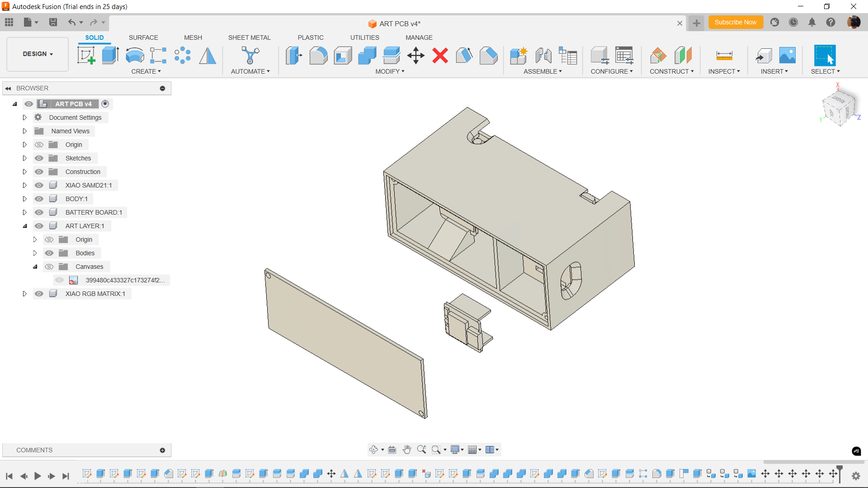The width and height of the screenshot is (868, 488).
Task: Open the ASSEMBLE menu
Action: pos(542,71)
